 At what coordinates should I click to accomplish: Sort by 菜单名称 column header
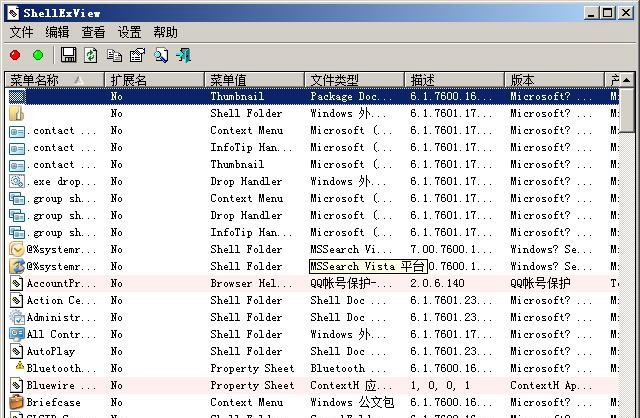[x=54, y=80]
